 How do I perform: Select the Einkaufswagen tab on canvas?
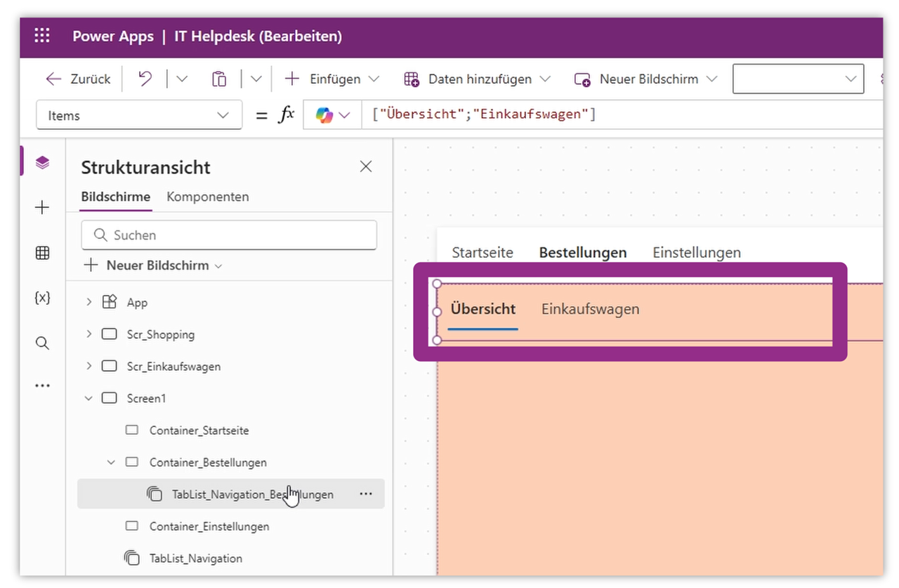point(590,309)
